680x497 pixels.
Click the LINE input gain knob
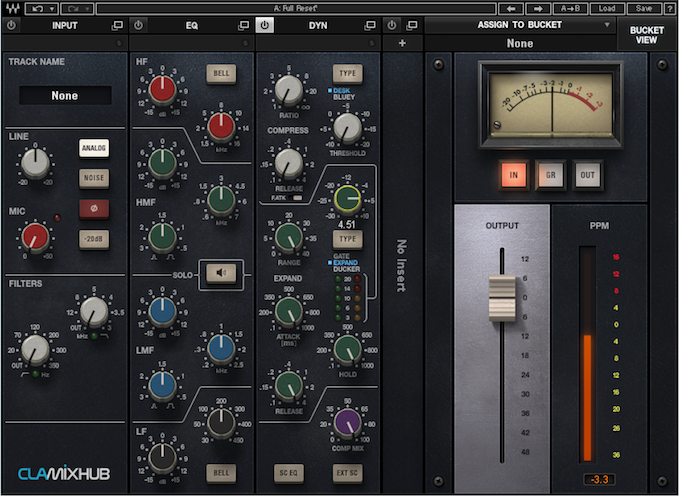click(x=35, y=163)
